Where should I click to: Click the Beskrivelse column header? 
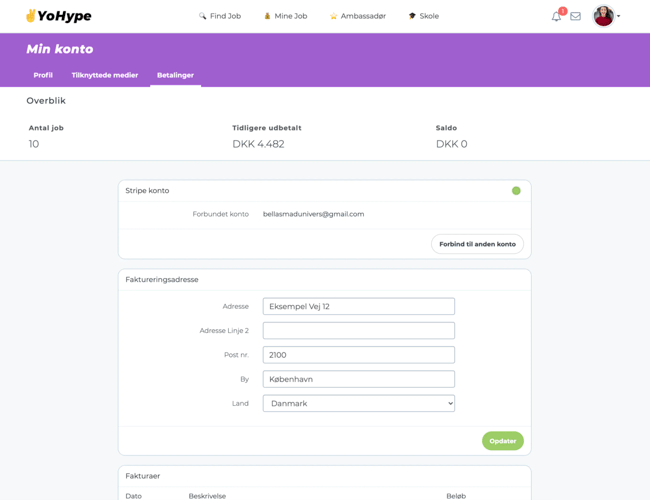[207, 496]
